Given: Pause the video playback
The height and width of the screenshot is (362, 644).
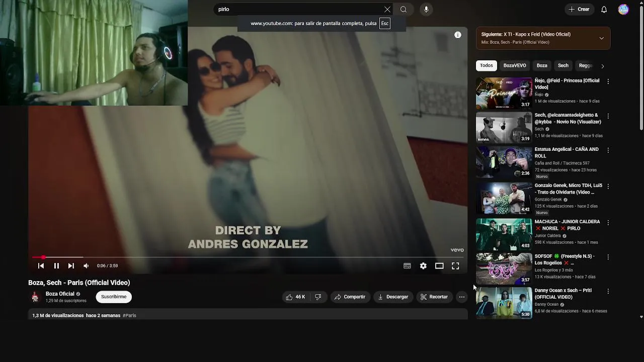Looking at the screenshot, I should pyautogui.click(x=56, y=266).
